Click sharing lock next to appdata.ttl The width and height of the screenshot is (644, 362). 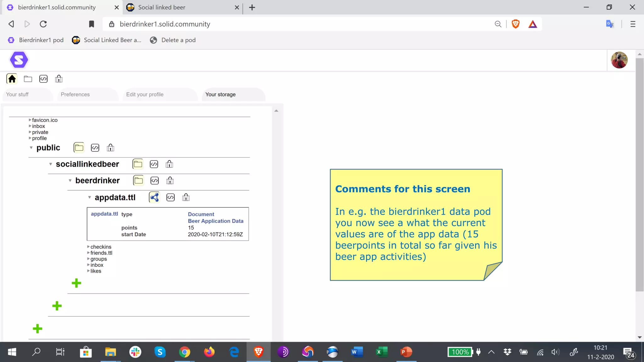click(x=186, y=197)
